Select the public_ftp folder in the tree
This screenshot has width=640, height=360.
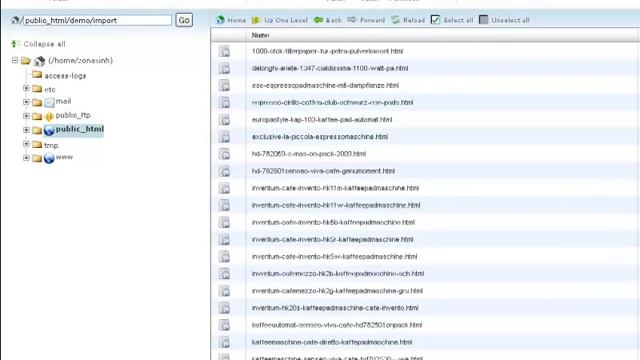pos(73,116)
